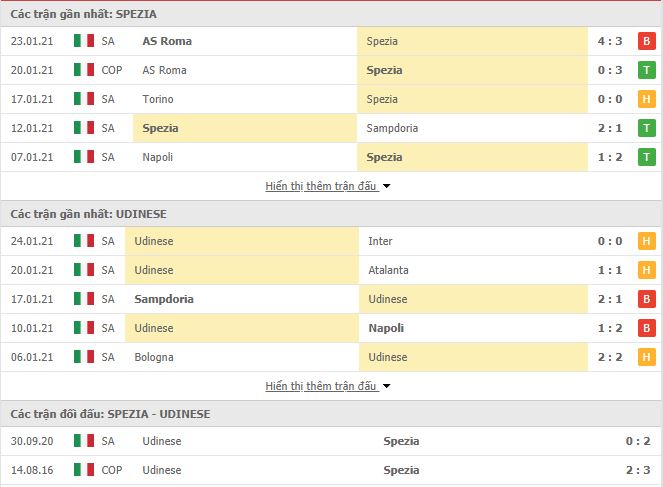
Task: Click the COP label in 20.01.21 row
Action: point(112,70)
